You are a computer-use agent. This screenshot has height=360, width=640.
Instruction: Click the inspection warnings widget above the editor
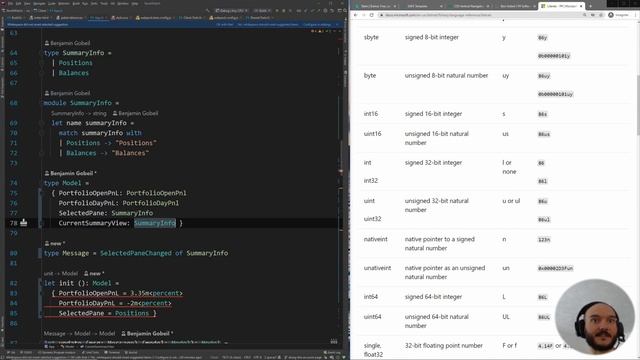323,31
